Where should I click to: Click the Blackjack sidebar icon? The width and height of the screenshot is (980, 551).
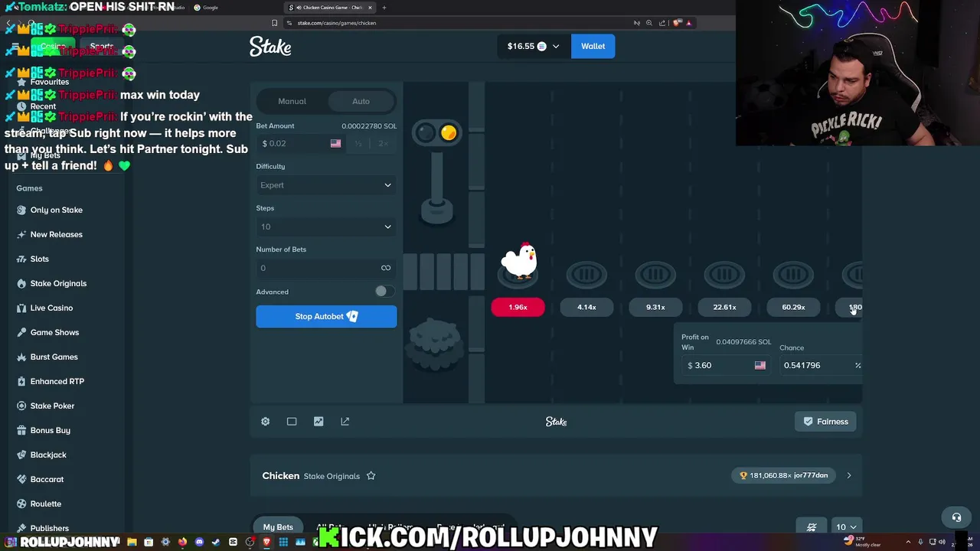21,455
